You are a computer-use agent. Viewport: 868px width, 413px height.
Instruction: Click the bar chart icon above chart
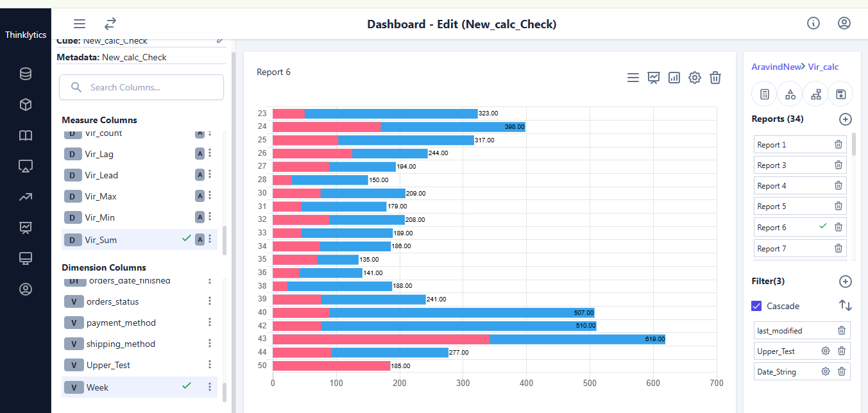click(x=674, y=78)
